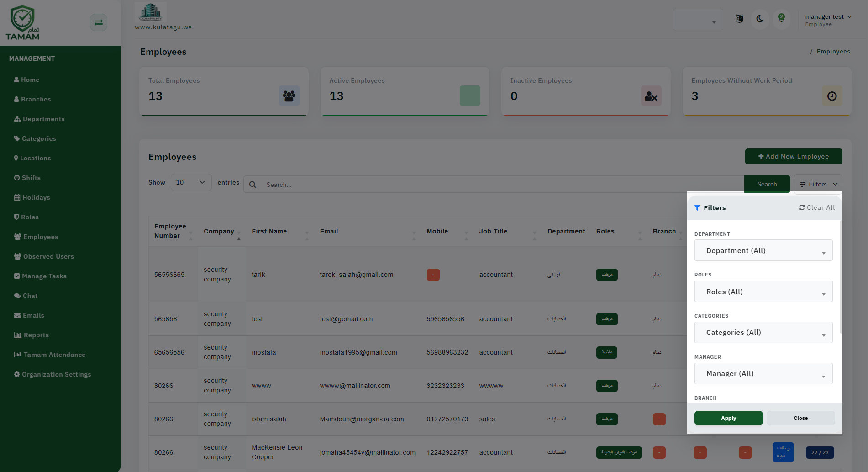Click Employees breadcrumb link
Viewport: 868px width, 472px height.
point(833,52)
